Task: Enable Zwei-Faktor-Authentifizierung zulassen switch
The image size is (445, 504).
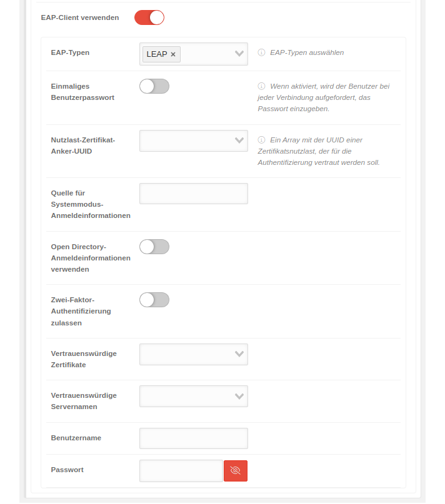Action: tap(154, 300)
